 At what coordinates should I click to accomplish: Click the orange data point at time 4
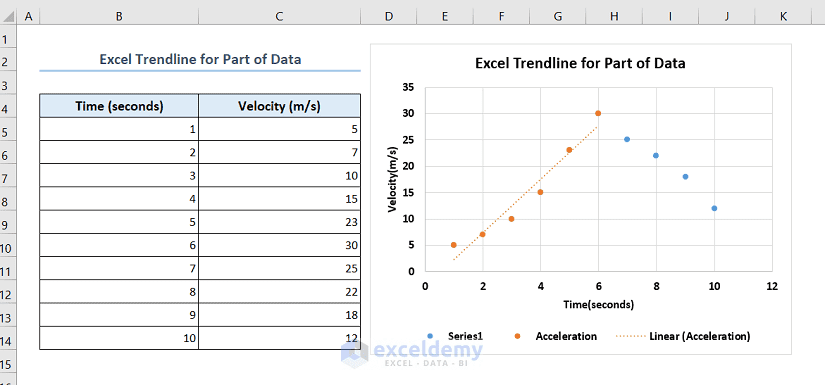540,192
